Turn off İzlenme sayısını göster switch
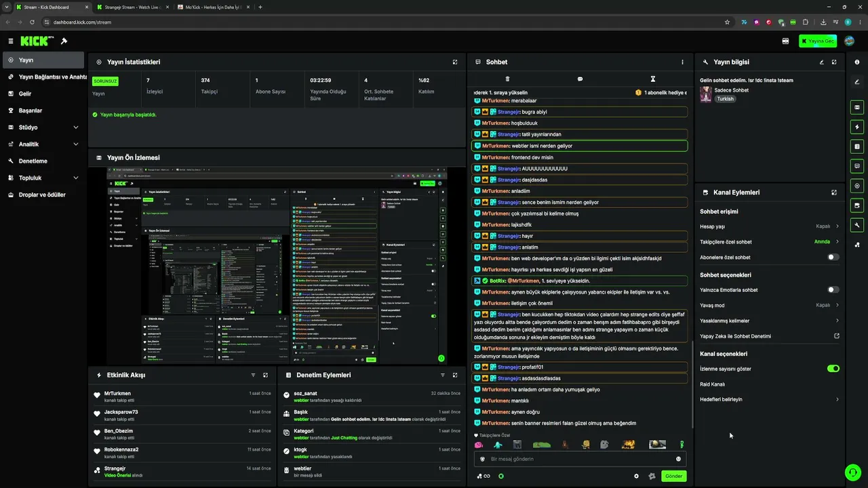Screen dimensions: 868x488 point(833,369)
